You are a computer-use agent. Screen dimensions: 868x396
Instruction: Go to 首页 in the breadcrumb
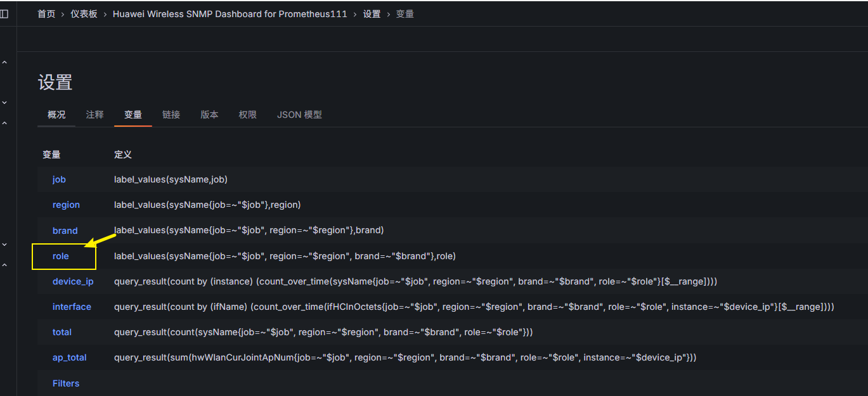click(x=46, y=14)
